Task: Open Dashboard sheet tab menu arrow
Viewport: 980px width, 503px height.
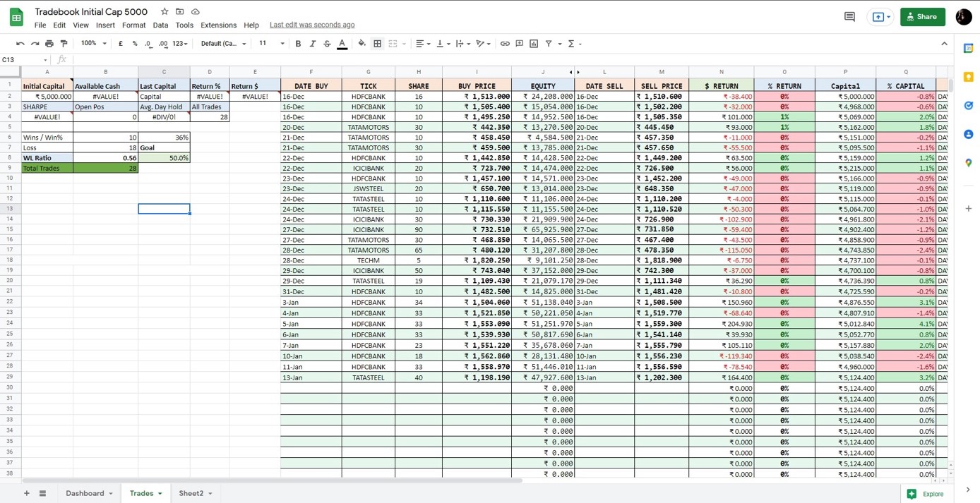Action: click(111, 494)
